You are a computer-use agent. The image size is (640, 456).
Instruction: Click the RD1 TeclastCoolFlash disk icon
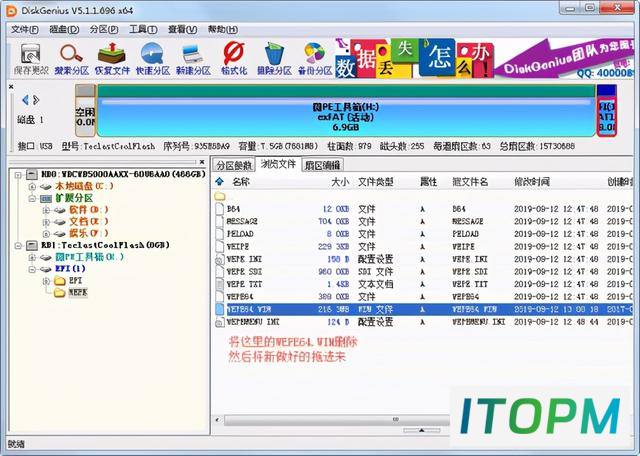[x=32, y=245]
